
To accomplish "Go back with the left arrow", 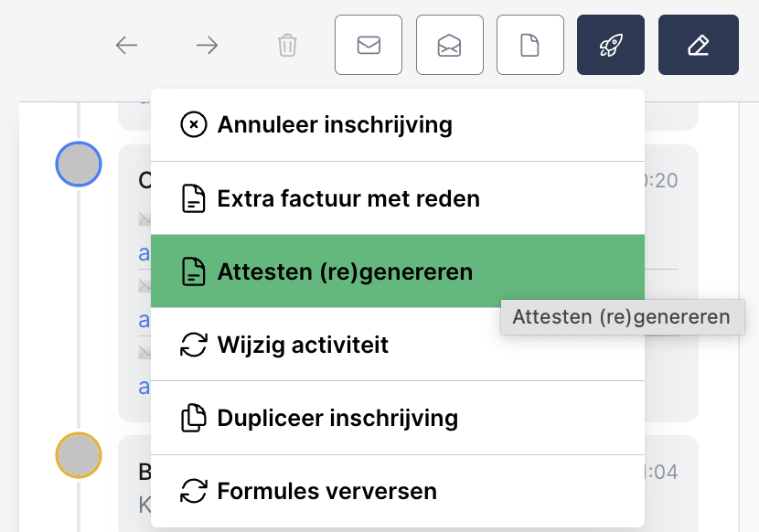I will pyautogui.click(x=126, y=45).
